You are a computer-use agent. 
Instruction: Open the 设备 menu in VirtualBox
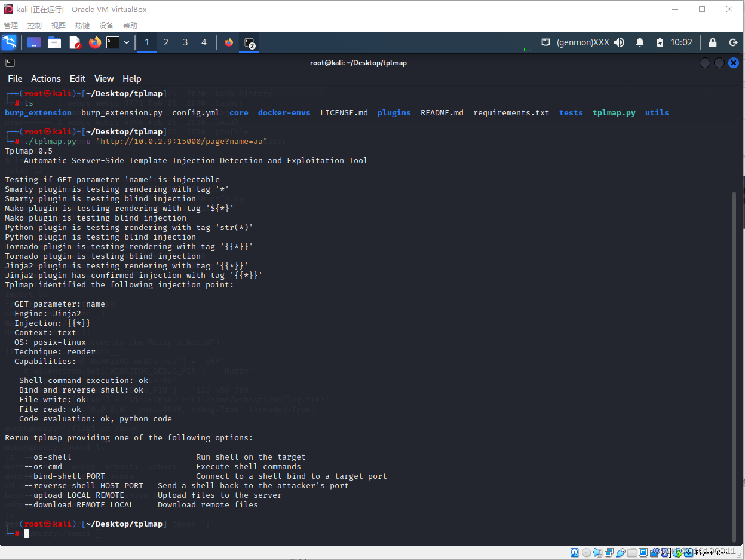[x=106, y=25]
